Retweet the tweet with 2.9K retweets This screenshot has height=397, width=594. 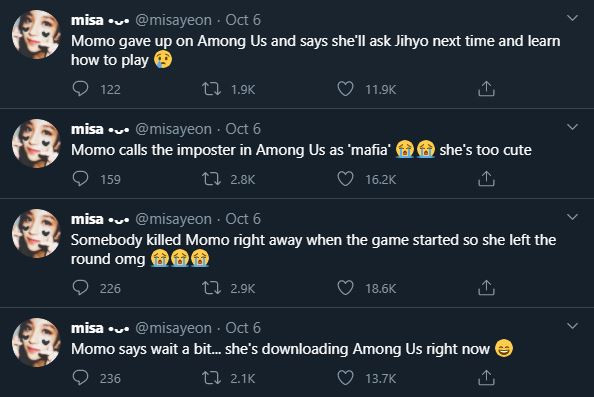coord(211,288)
